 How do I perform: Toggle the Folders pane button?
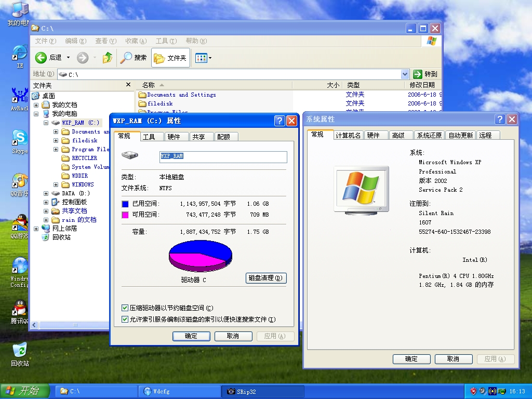point(170,58)
